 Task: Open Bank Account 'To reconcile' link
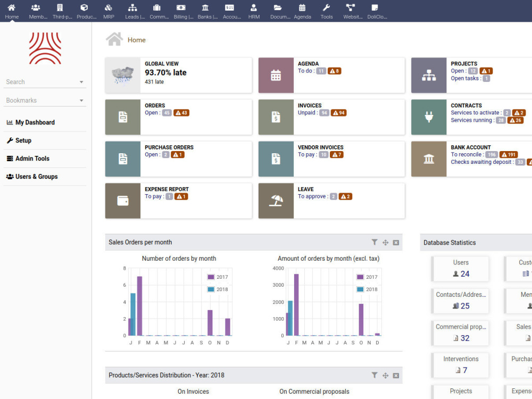pos(467,154)
